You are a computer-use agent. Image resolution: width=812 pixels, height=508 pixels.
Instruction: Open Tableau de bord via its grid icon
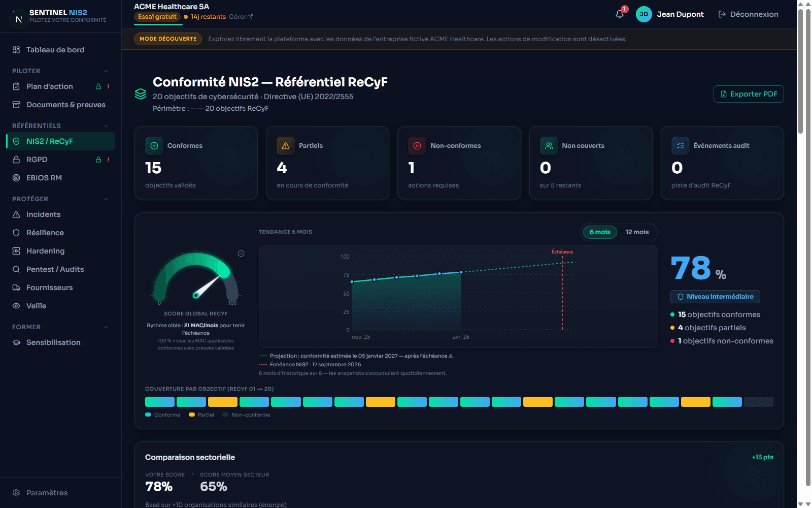[16, 50]
